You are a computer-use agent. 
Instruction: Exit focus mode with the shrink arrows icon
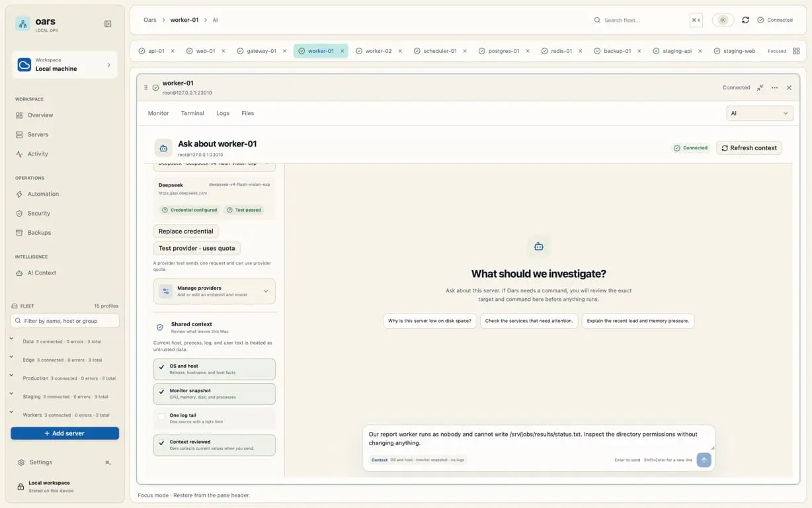760,87
